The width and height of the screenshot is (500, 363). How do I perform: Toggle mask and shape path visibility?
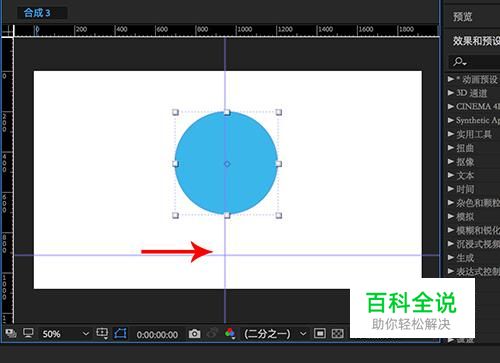click(120, 333)
